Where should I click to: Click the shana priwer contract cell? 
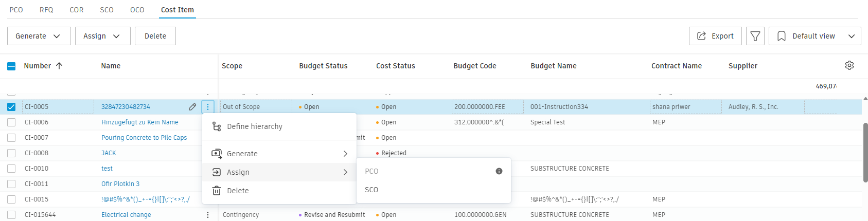click(x=686, y=107)
